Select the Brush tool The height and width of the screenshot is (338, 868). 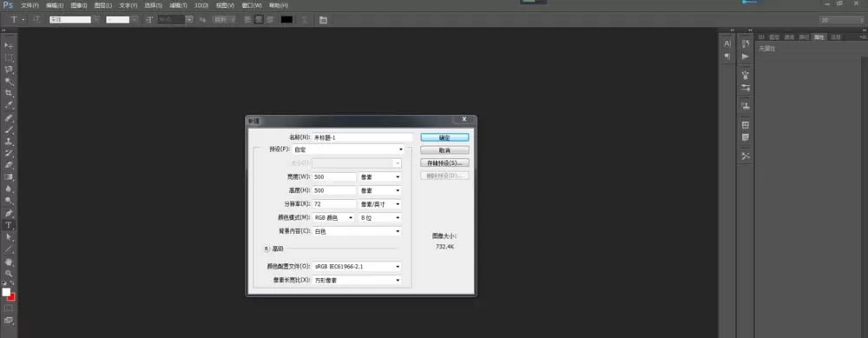click(9, 129)
